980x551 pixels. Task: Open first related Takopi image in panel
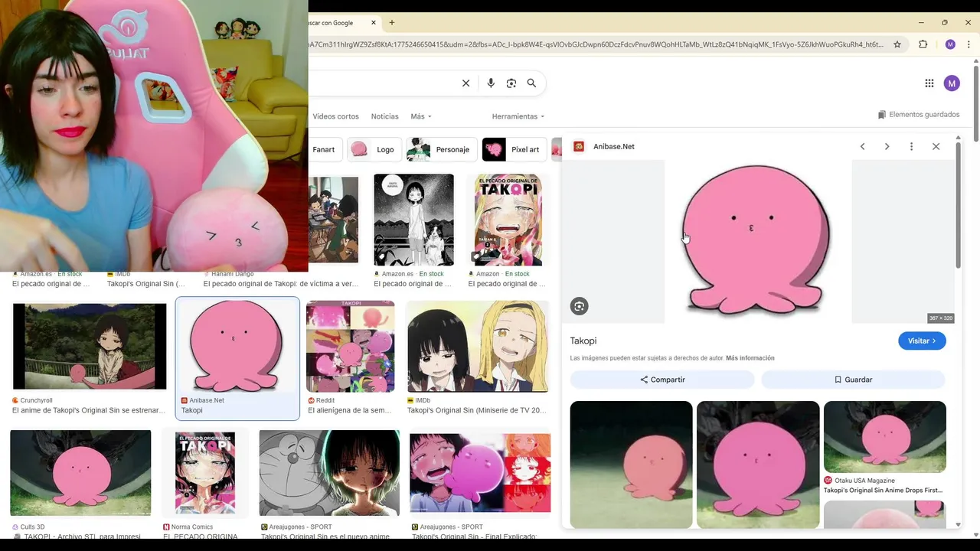pyautogui.click(x=631, y=465)
